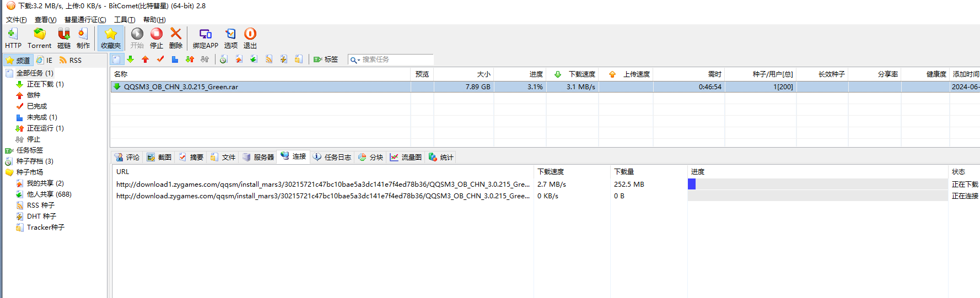Switch to the 评论 detail tab
The height and width of the screenshot is (298, 980).
127,157
